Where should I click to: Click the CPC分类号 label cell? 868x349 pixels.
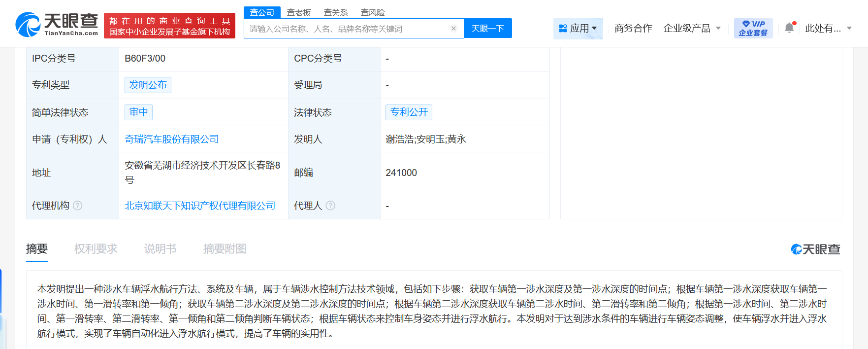point(334,59)
